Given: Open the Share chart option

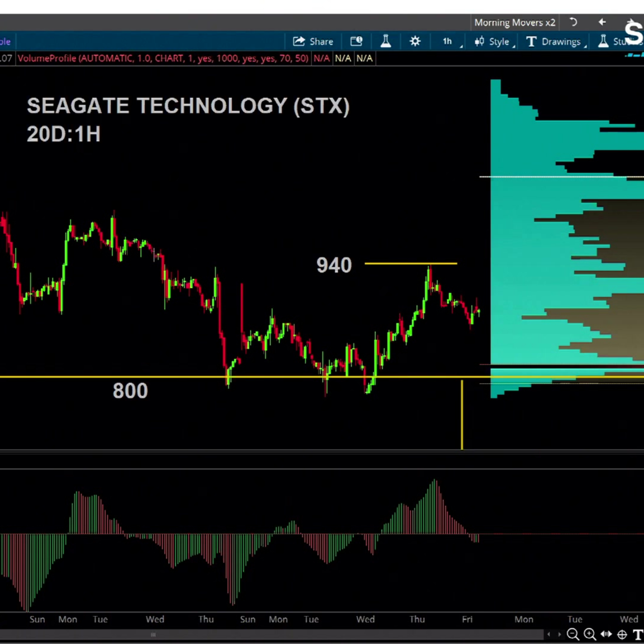Looking at the screenshot, I should (x=313, y=42).
